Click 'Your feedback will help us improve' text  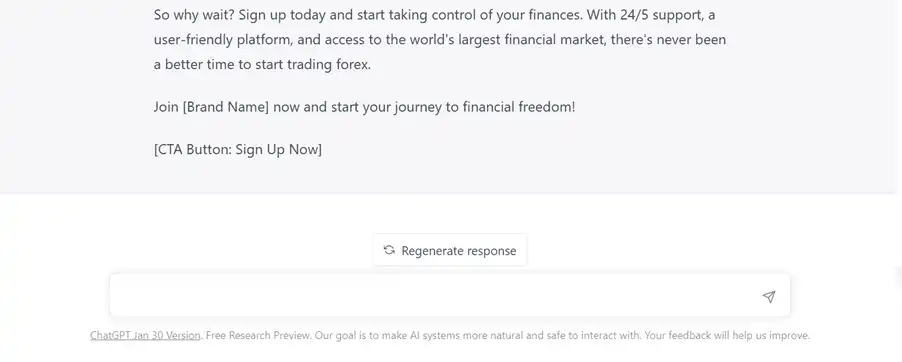(727, 335)
